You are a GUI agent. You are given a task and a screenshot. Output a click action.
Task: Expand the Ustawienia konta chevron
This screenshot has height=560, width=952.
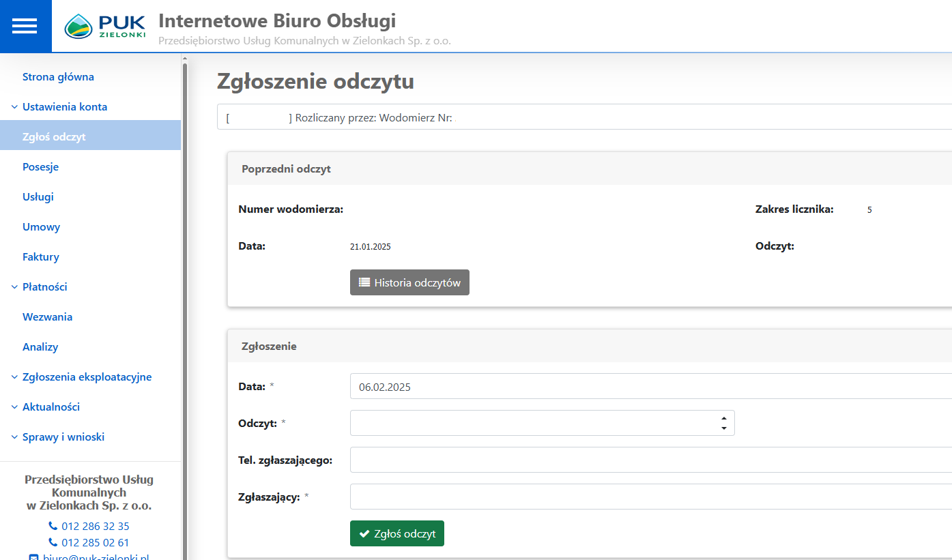click(14, 106)
